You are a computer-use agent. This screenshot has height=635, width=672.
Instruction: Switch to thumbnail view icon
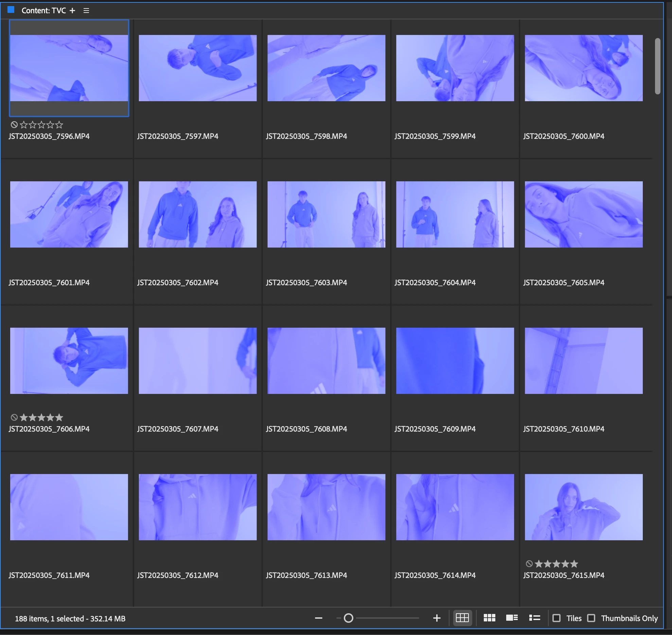coord(489,618)
